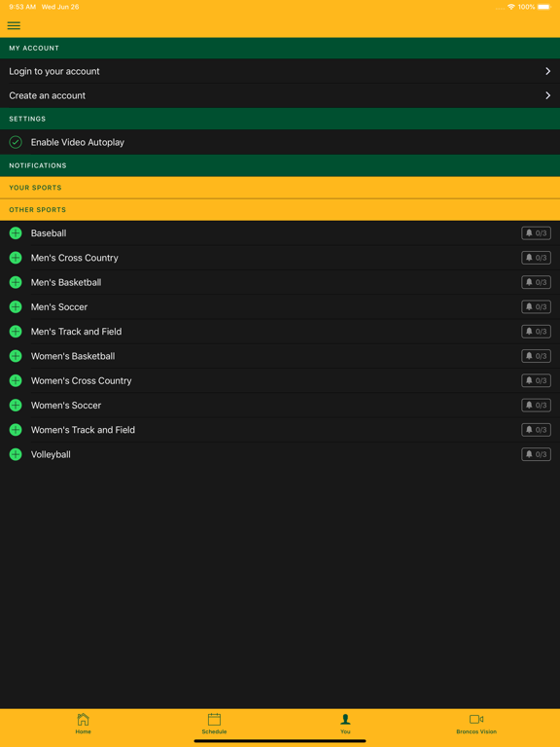Screen dimensions: 560x747
Task: Open Women's Soccer notification bell
Action: pyautogui.click(x=536, y=405)
